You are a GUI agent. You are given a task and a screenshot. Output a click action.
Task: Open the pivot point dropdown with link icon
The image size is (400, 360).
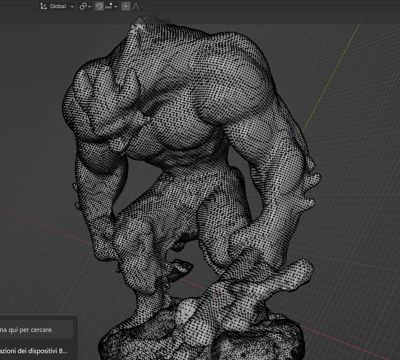[x=85, y=6]
